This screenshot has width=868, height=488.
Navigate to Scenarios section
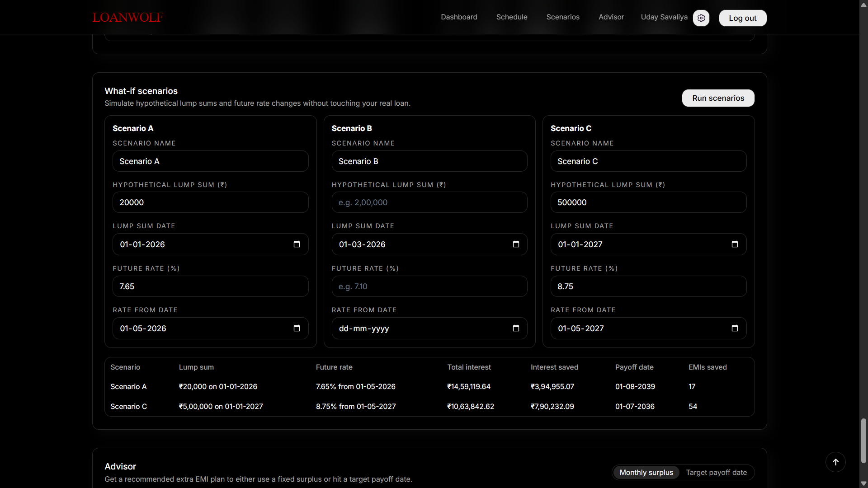pos(563,17)
